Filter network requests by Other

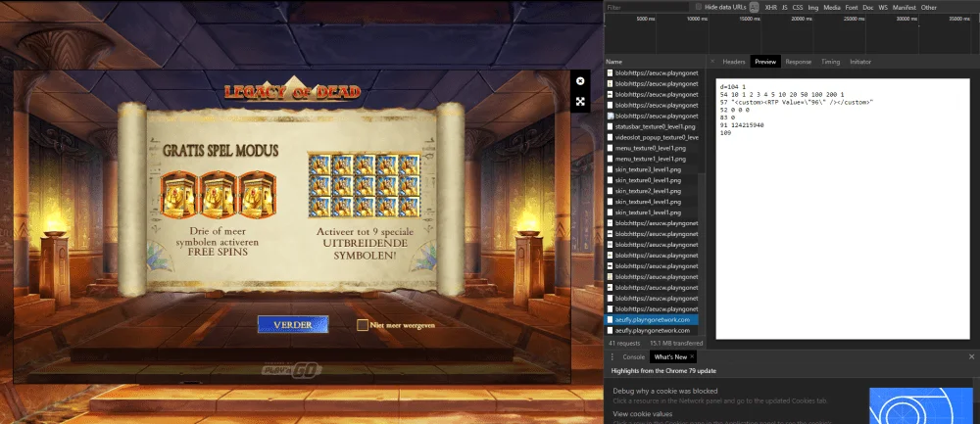click(929, 8)
